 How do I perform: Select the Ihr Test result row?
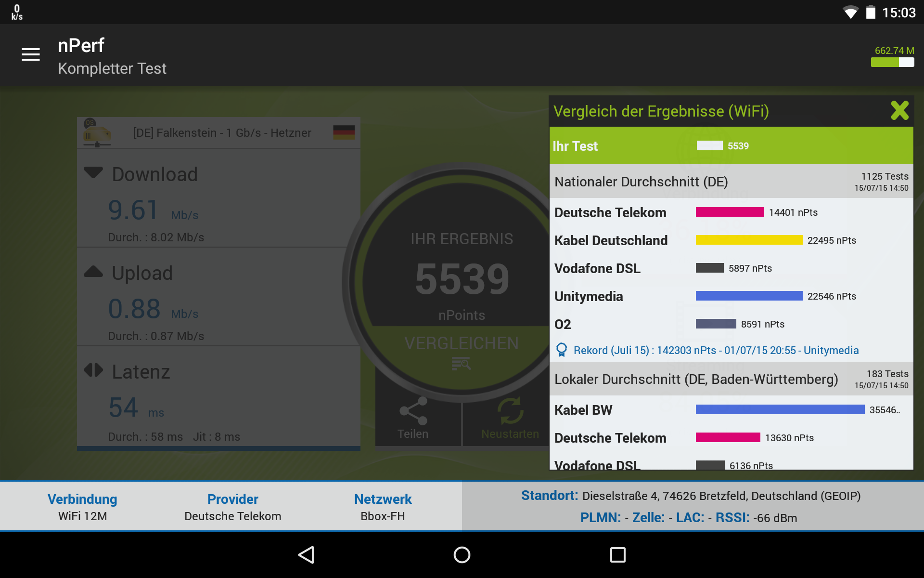[731, 145]
